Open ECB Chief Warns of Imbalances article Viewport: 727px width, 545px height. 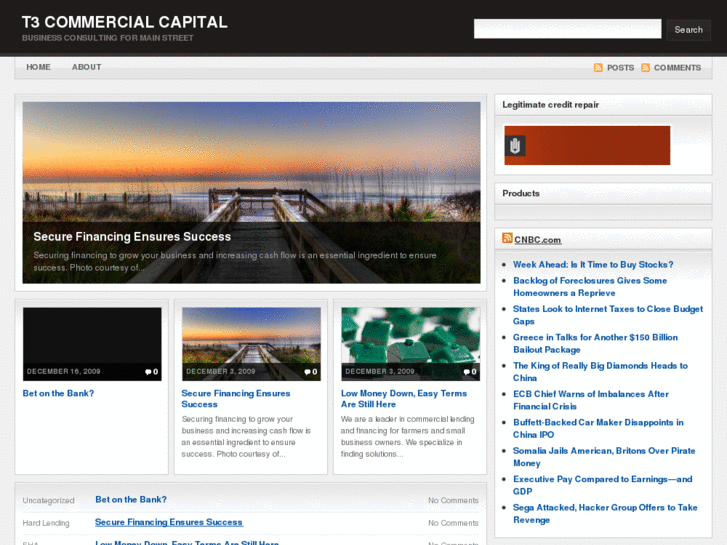[x=591, y=400]
